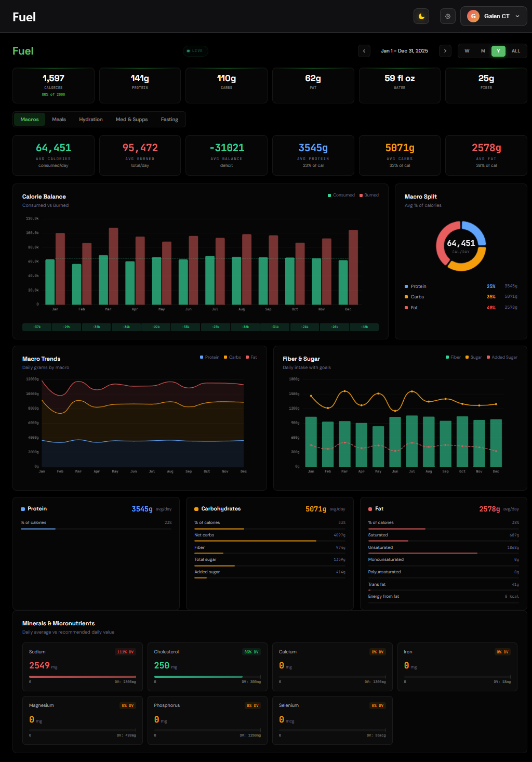532x762 pixels.
Task: Go to previous year with left chevron
Action: tap(364, 51)
